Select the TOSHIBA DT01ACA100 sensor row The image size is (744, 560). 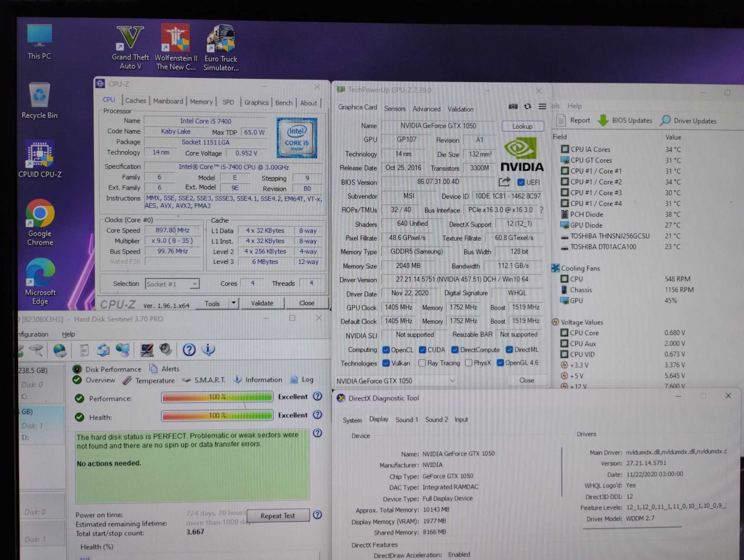620,247
